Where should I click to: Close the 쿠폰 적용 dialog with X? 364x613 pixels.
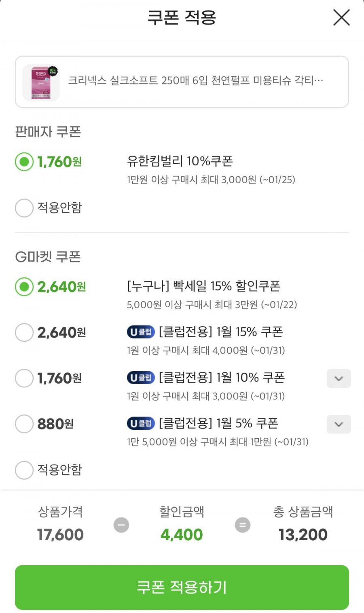(341, 18)
